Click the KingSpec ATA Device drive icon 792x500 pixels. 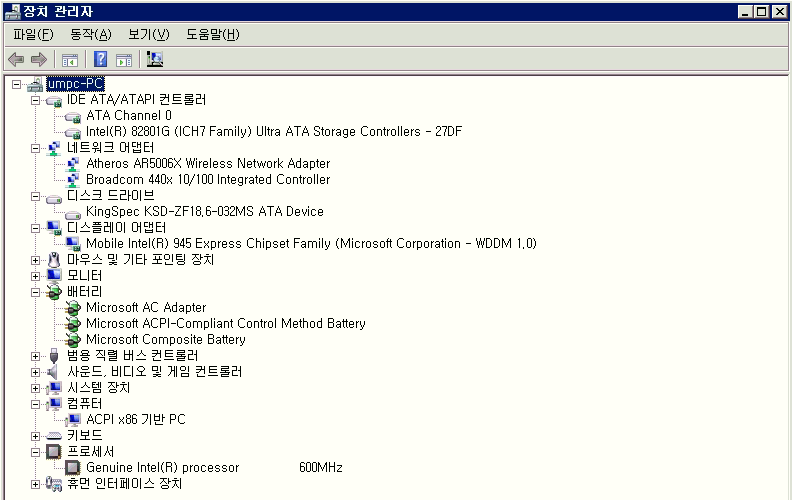(x=73, y=214)
